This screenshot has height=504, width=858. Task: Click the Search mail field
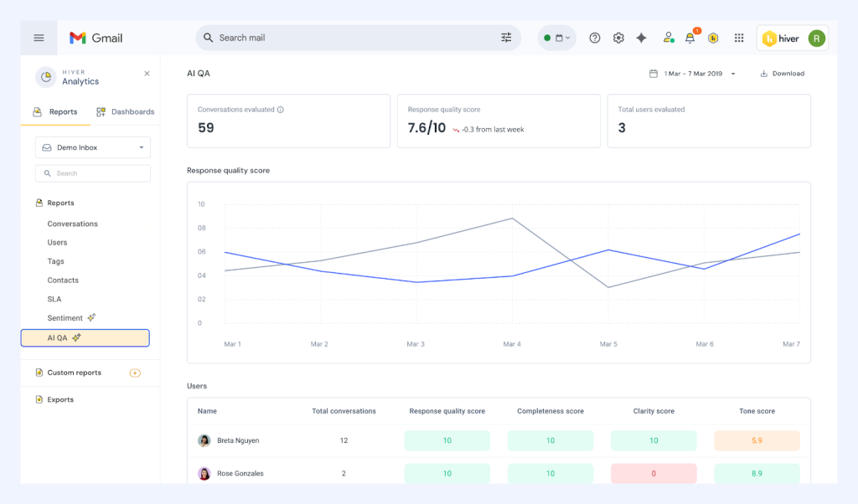point(352,38)
